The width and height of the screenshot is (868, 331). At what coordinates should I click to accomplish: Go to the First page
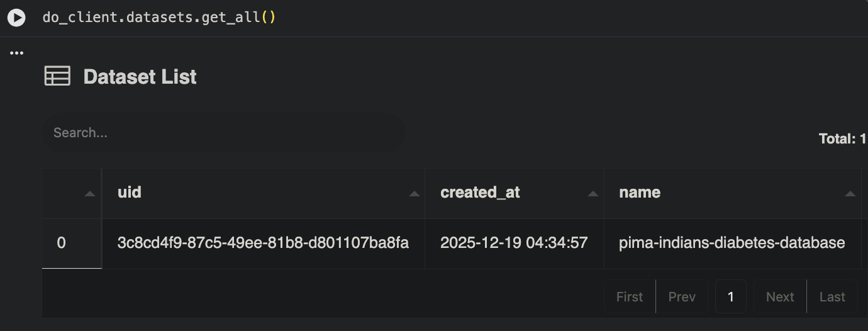pos(630,296)
